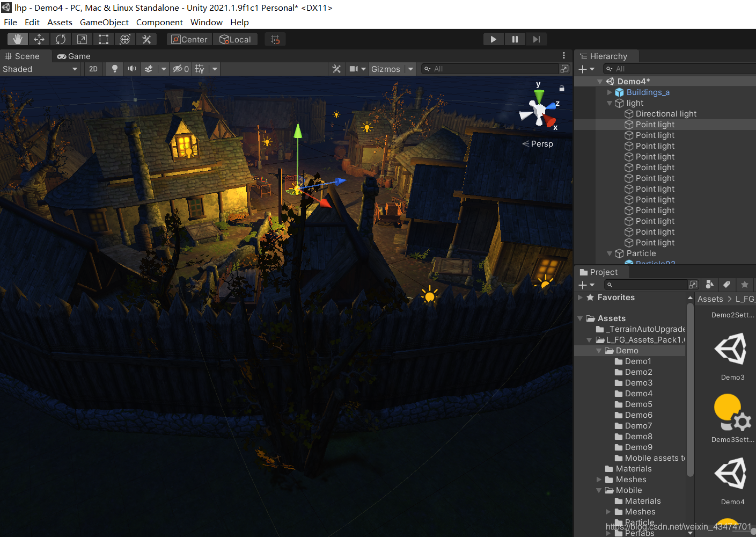Select Directional light object
756x537 pixels.
(665, 114)
